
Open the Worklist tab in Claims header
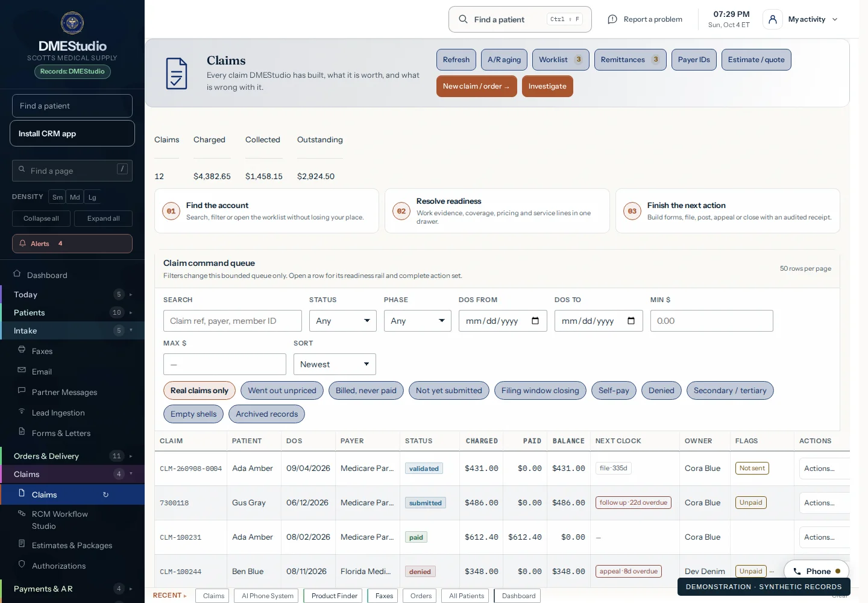pyautogui.click(x=561, y=60)
